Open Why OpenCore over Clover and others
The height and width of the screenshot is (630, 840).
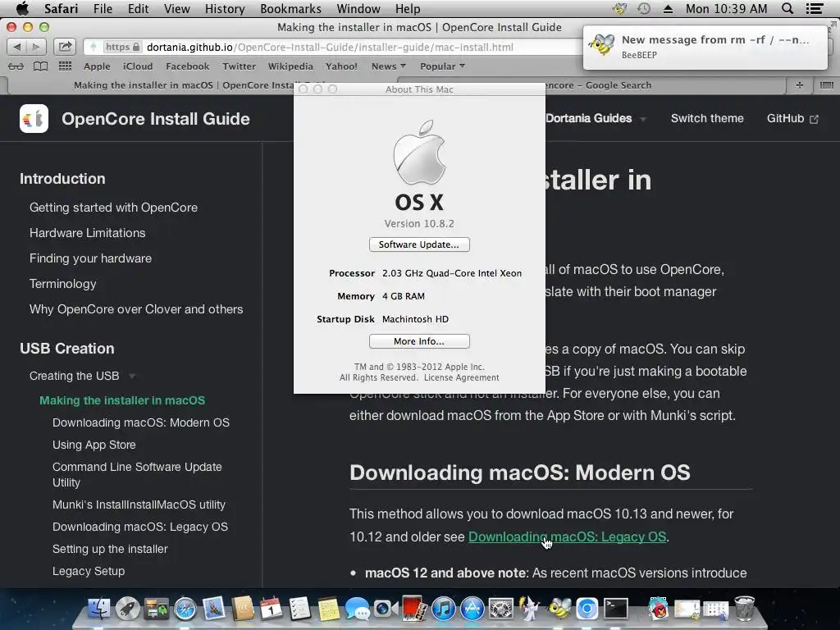tap(136, 309)
